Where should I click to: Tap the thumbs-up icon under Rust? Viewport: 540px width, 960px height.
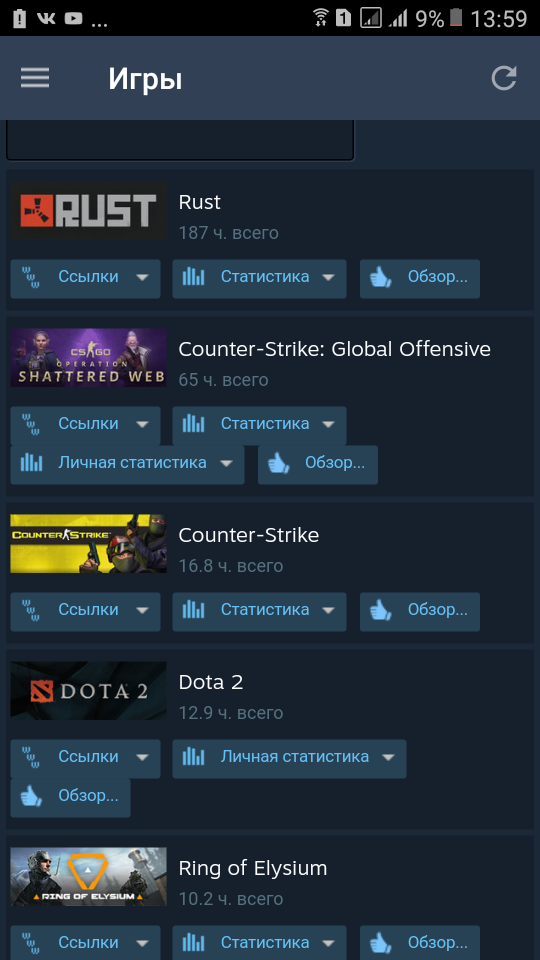point(381,278)
